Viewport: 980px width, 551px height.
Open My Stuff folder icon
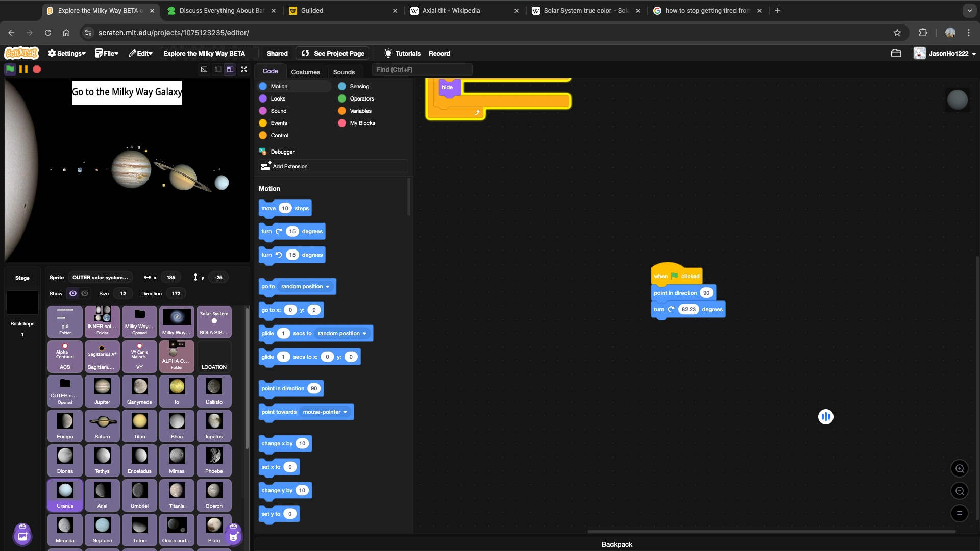point(896,53)
